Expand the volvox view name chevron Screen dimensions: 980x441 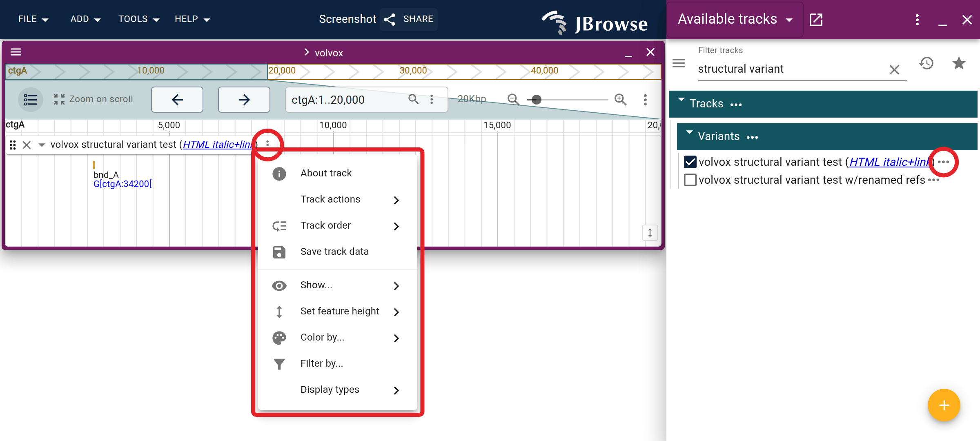pyautogui.click(x=307, y=52)
